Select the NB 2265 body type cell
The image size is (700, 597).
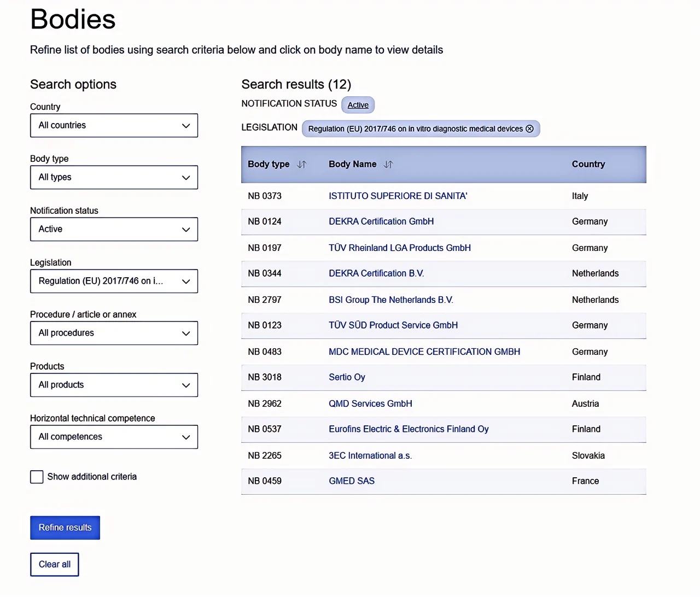tap(265, 455)
